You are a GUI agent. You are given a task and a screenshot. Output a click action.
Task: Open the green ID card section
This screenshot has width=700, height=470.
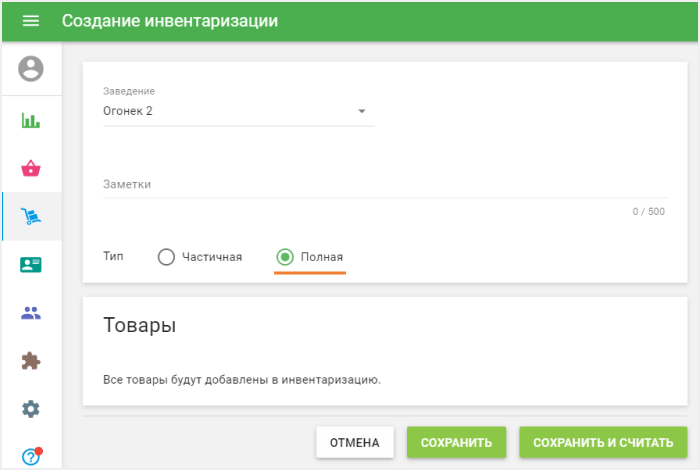tap(31, 265)
